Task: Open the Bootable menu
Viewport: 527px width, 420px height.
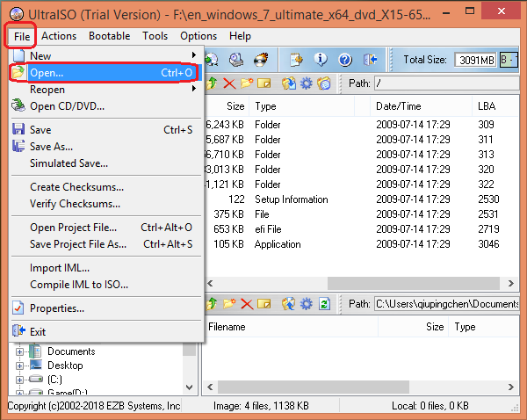Action: pyautogui.click(x=109, y=36)
